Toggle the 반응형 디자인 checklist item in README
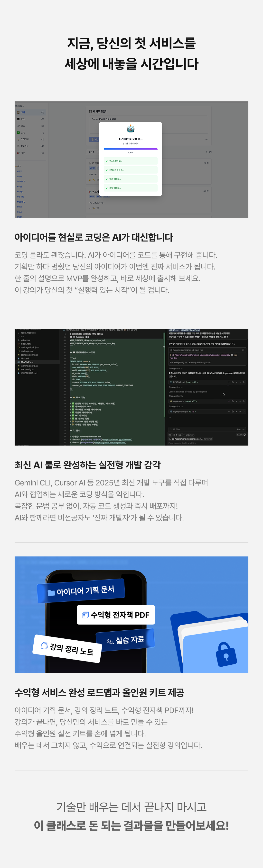 point(73,403)
